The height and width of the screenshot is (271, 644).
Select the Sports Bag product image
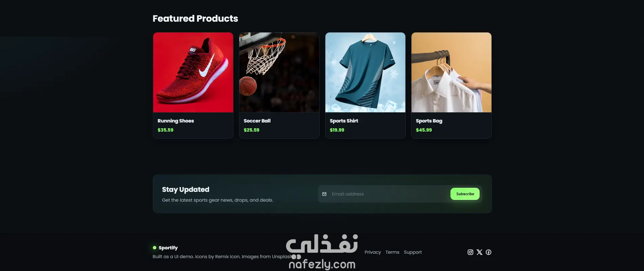[x=451, y=72]
